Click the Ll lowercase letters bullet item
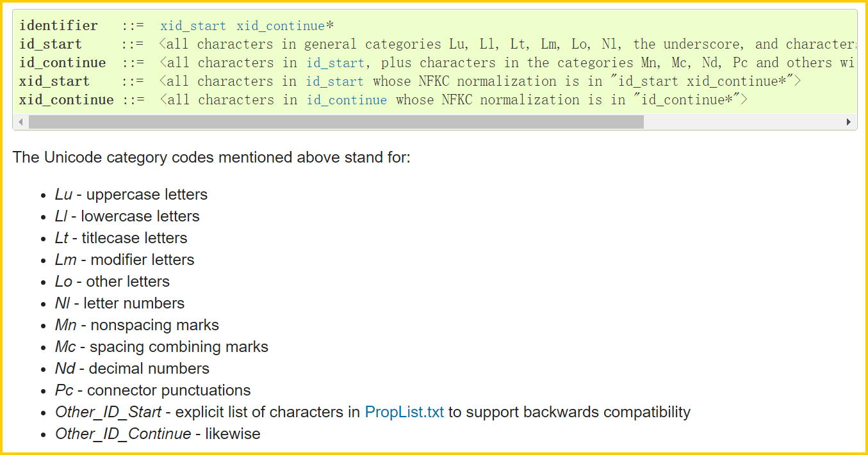Screen dimensions: 868x455 (126, 216)
